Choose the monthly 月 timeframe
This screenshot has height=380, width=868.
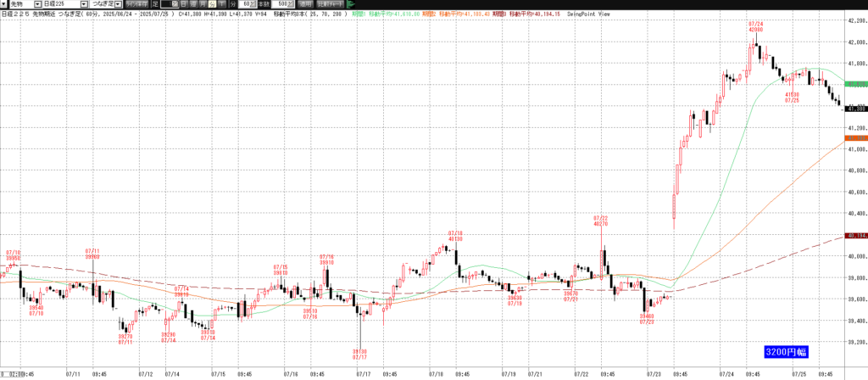(x=203, y=4)
